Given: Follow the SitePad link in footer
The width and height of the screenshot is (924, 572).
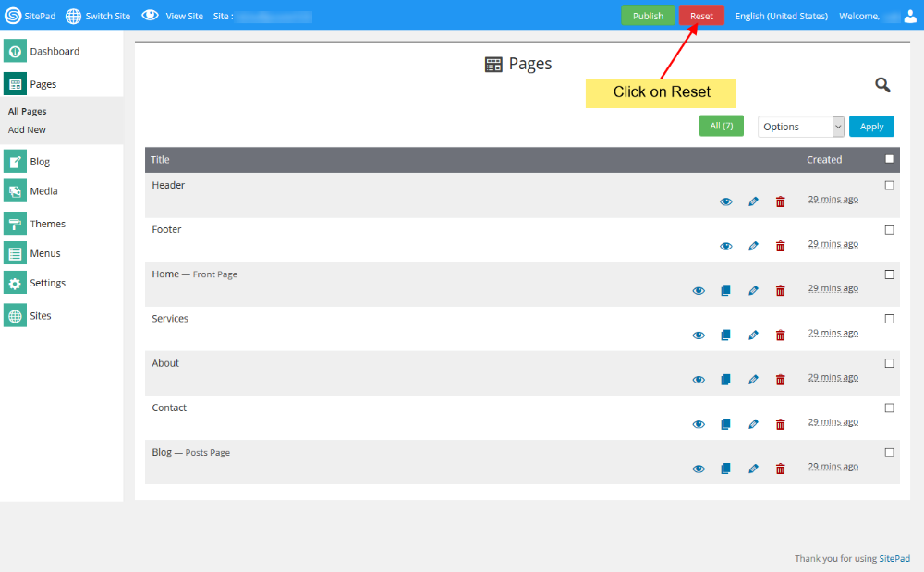Looking at the screenshot, I should coord(894,558).
